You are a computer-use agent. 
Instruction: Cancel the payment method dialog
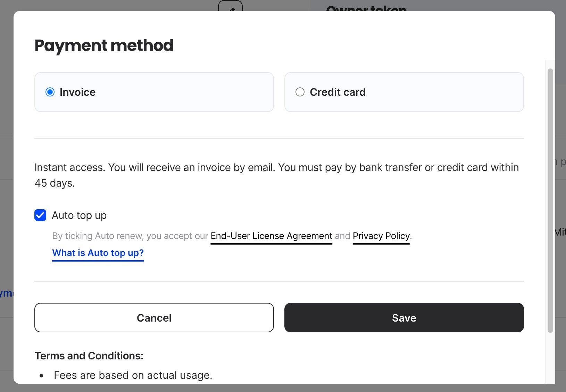154,317
